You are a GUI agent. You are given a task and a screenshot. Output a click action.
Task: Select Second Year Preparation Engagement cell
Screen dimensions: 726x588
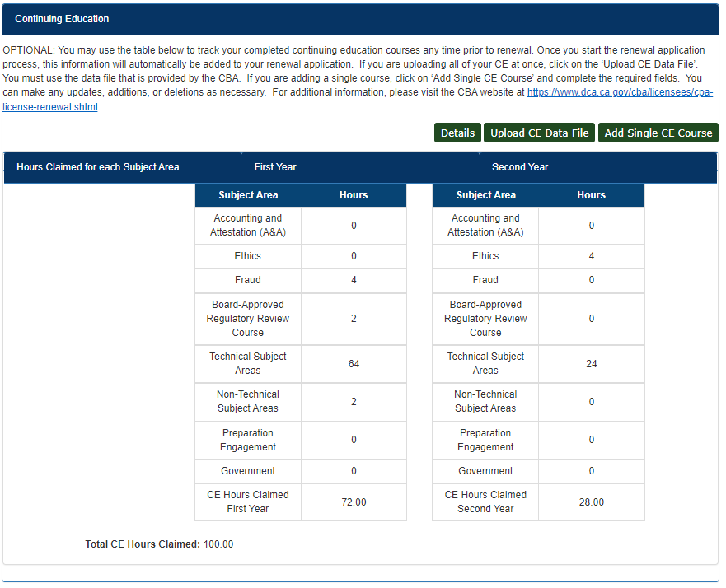(x=485, y=440)
